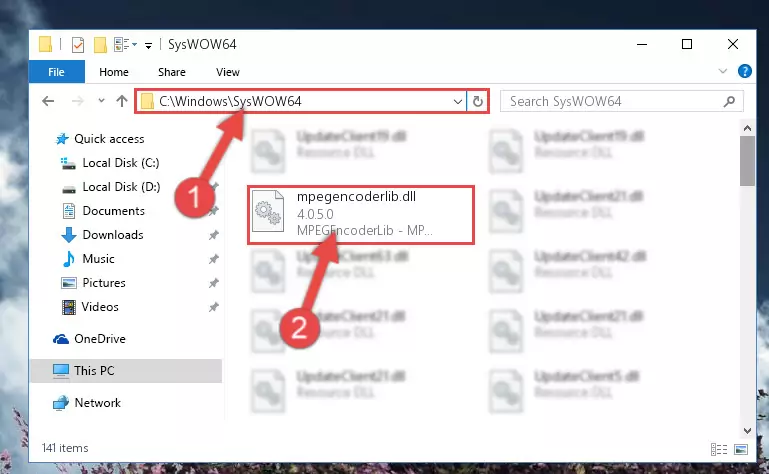Image resolution: width=769 pixels, height=474 pixels.
Task: Click the mpegencoderlib.dll file name
Action: coord(356,196)
